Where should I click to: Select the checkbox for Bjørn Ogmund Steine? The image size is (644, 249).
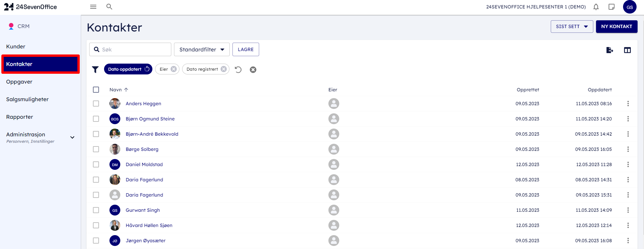point(96,119)
